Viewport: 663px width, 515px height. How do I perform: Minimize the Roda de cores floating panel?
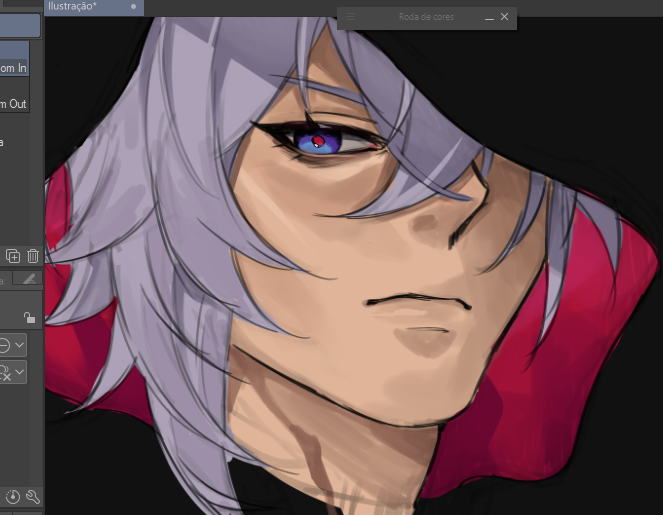coord(489,18)
